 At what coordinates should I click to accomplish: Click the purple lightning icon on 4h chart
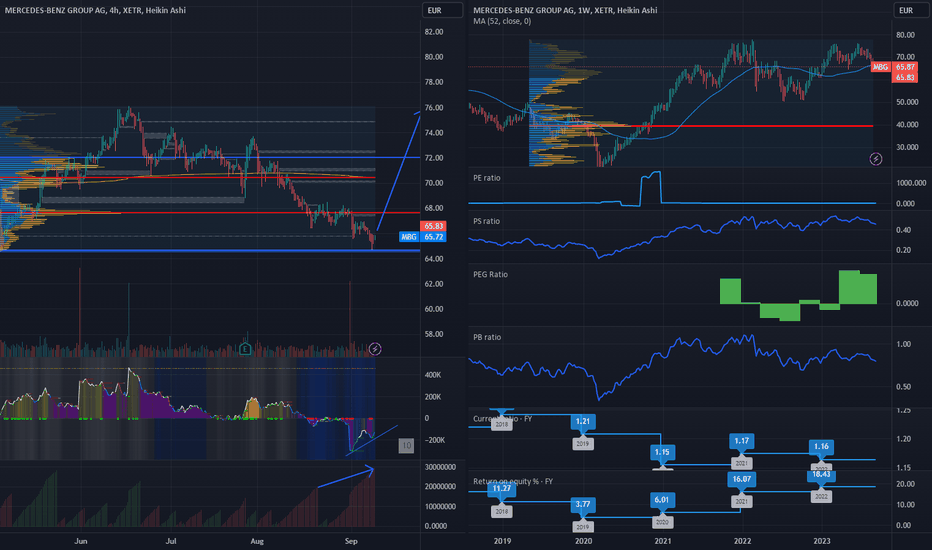(x=375, y=349)
